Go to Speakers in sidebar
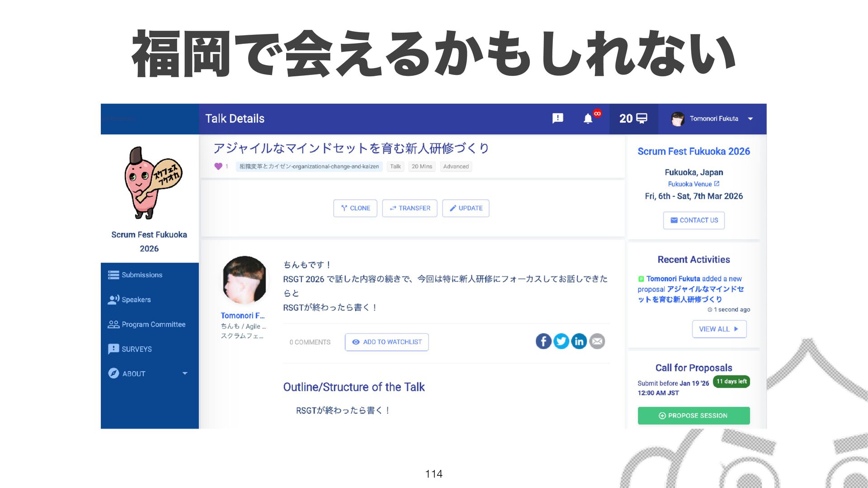The width and height of the screenshot is (868, 488). pos(136,300)
